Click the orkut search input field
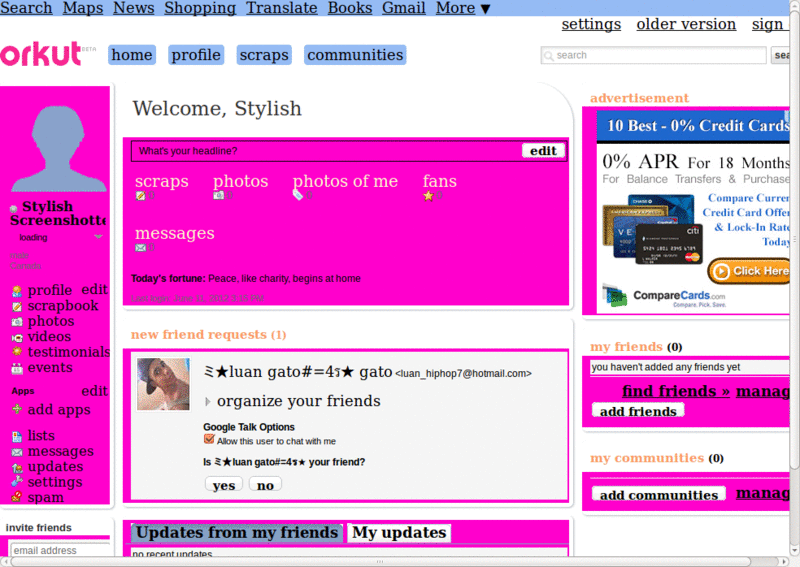 click(x=654, y=55)
